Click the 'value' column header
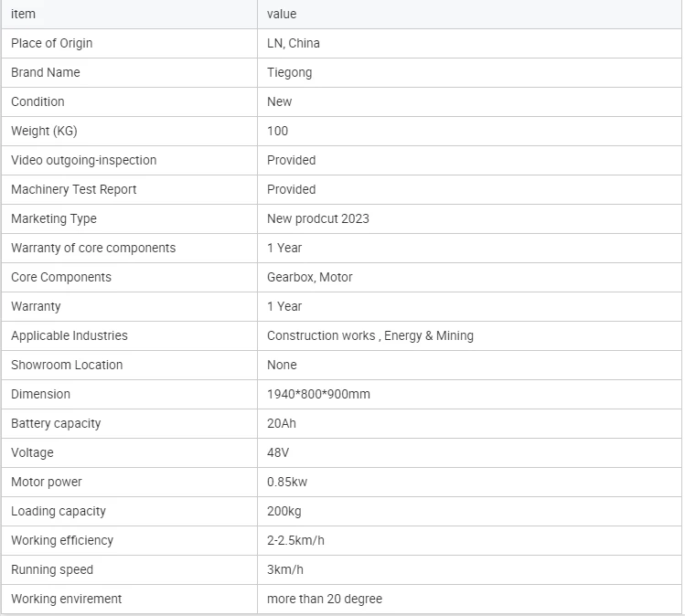 click(x=470, y=14)
